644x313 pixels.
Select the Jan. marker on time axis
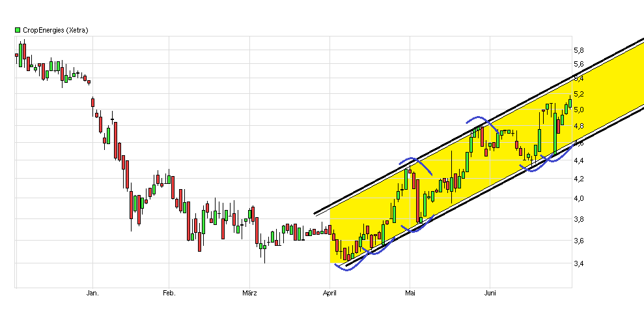92,293
